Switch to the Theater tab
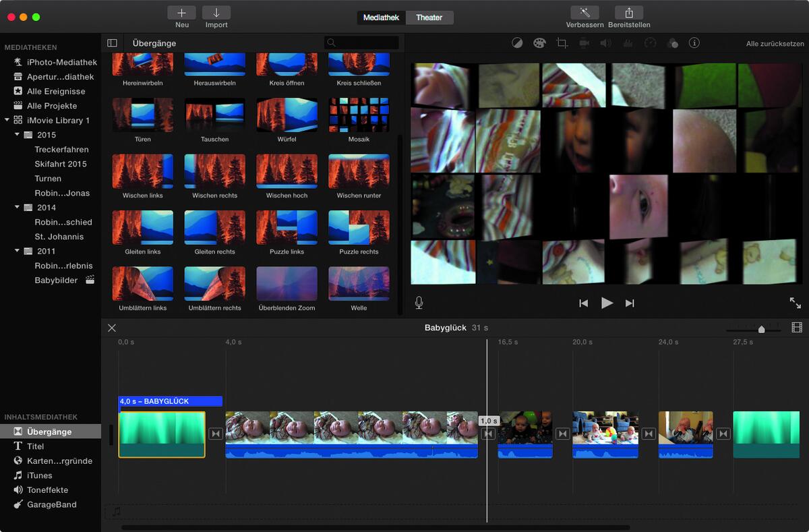This screenshot has height=532, width=809. [429, 18]
